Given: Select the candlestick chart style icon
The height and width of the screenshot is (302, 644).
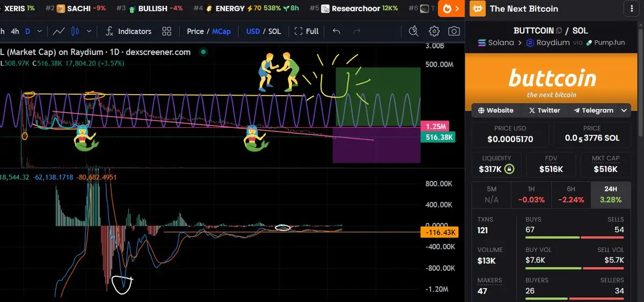Looking at the screenshot, I should coord(75,31).
